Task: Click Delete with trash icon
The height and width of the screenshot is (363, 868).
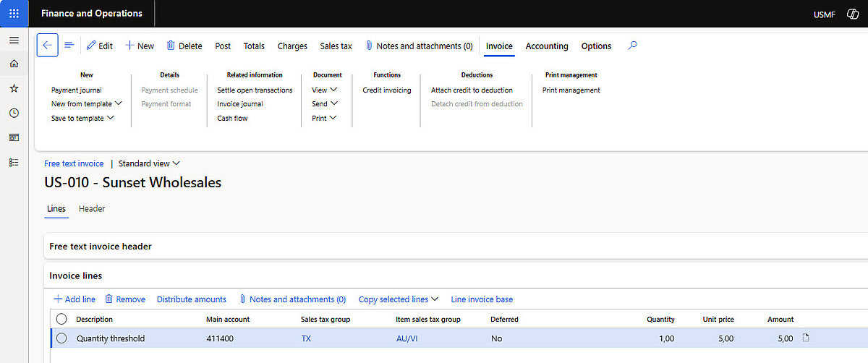Action: 184,46
